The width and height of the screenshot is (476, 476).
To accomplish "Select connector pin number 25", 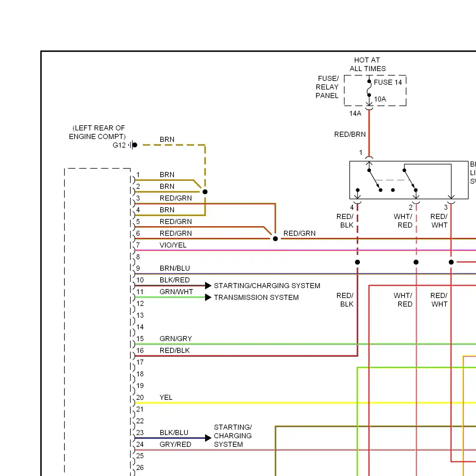I will pos(140,456).
